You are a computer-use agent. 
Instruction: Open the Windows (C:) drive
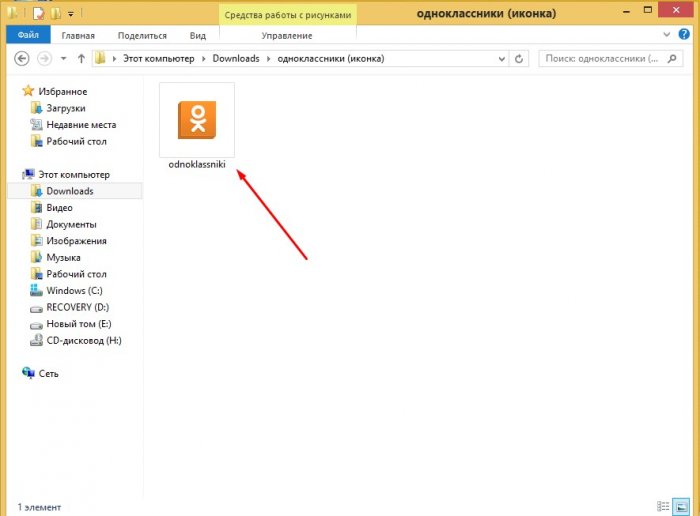75,290
